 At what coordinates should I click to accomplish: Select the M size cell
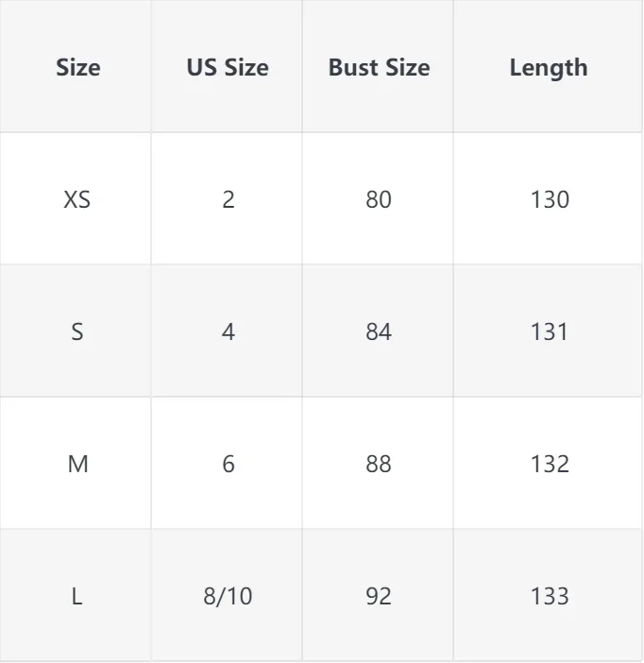pyautogui.click(x=77, y=464)
